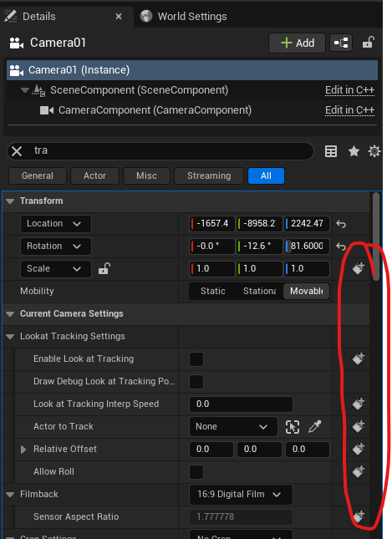Add keyframe for Scale property

358,268
